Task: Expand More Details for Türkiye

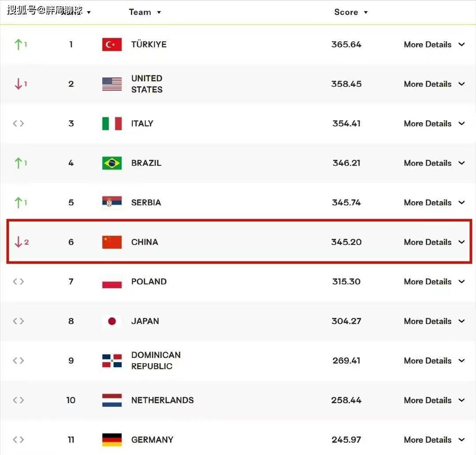Action: coord(434,45)
